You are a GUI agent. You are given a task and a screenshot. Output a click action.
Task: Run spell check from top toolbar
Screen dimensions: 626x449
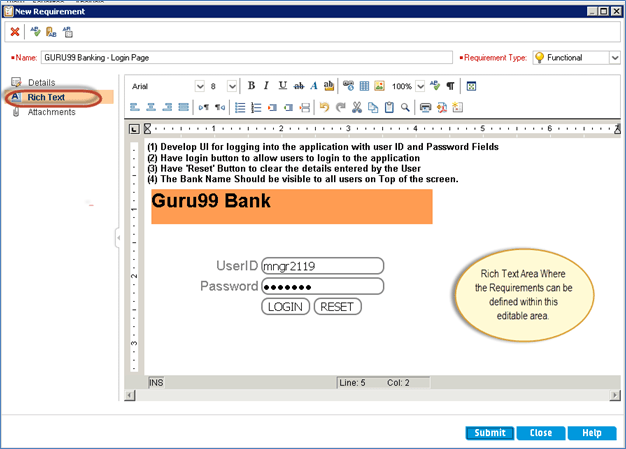[34, 32]
